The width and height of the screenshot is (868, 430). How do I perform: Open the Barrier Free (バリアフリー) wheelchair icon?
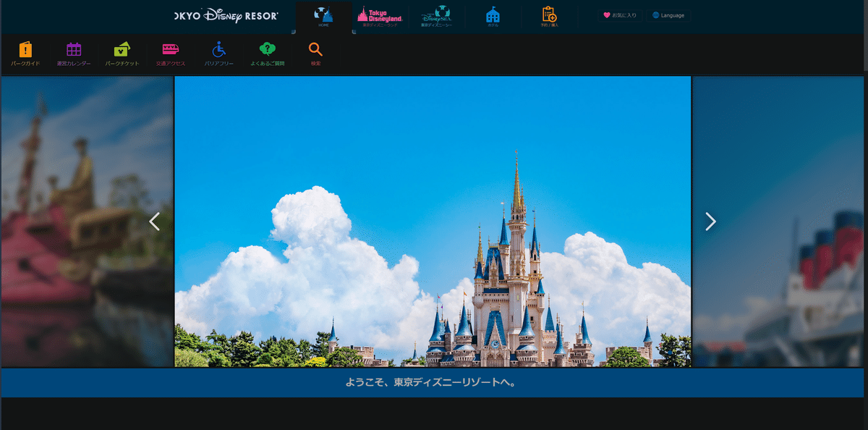coord(219,54)
